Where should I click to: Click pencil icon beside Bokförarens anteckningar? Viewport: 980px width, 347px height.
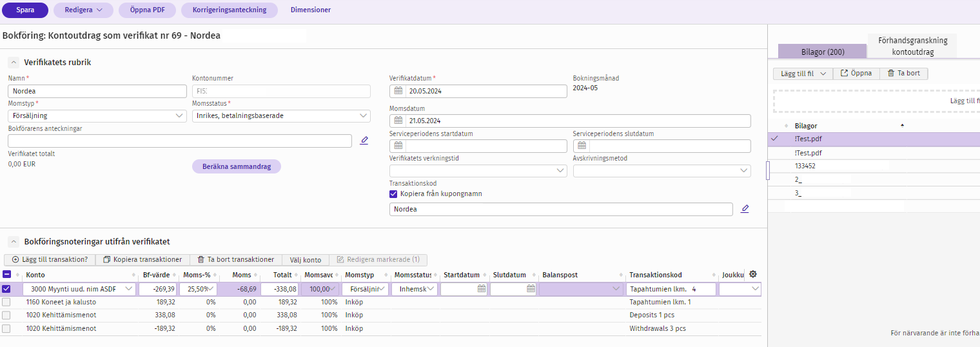(364, 141)
